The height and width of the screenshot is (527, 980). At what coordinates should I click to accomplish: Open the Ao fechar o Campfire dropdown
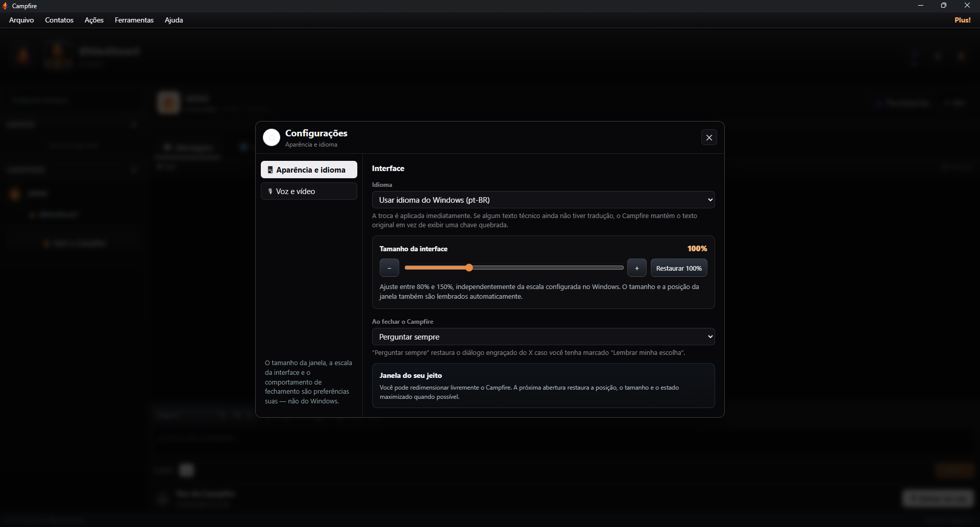(x=543, y=337)
